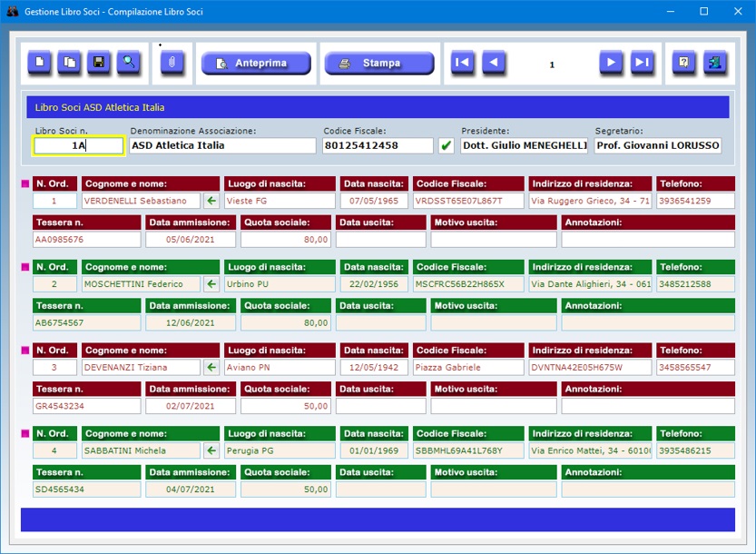Go to first page arrow

[462, 63]
